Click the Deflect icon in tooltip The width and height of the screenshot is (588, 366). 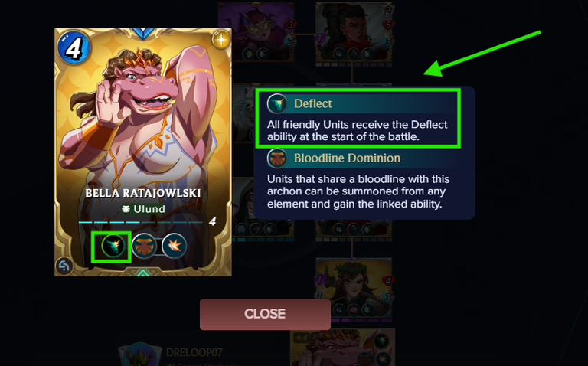click(277, 103)
